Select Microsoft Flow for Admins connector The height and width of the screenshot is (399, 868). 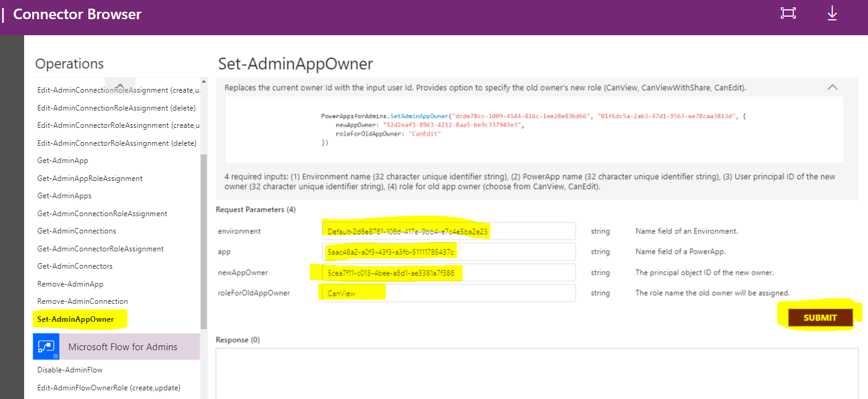click(122, 347)
